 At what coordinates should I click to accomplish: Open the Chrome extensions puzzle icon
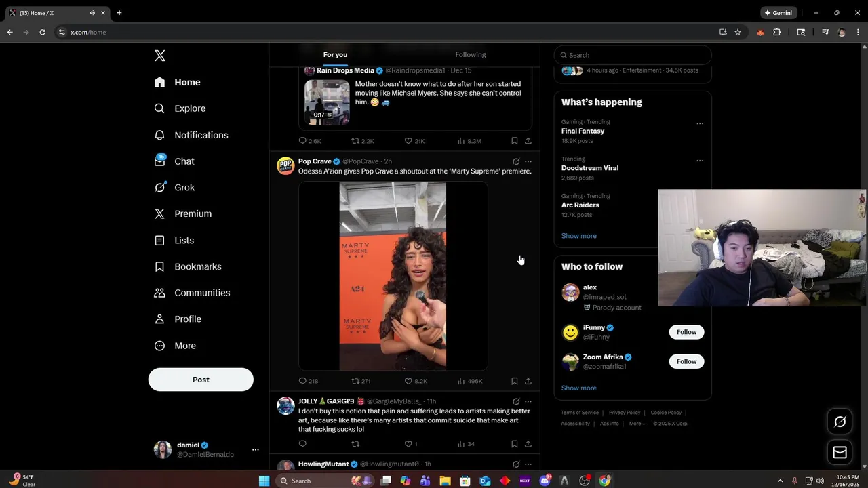[777, 32]
